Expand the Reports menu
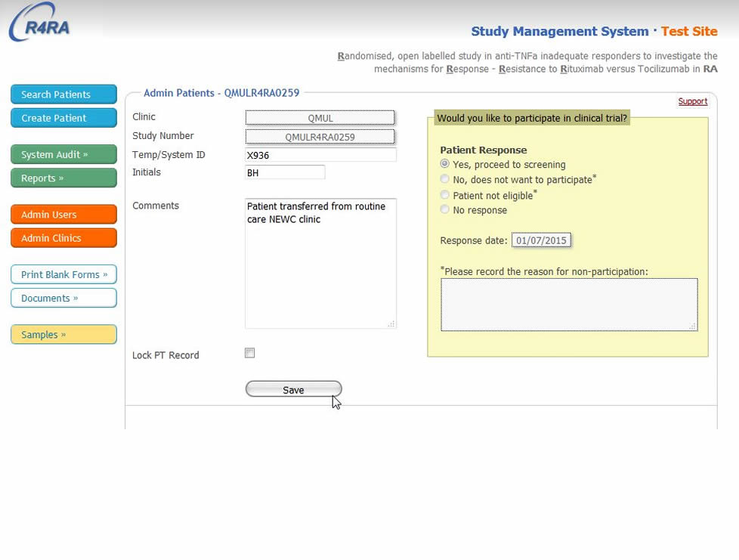This screenshot has height=560, width=739. point(63,178)
